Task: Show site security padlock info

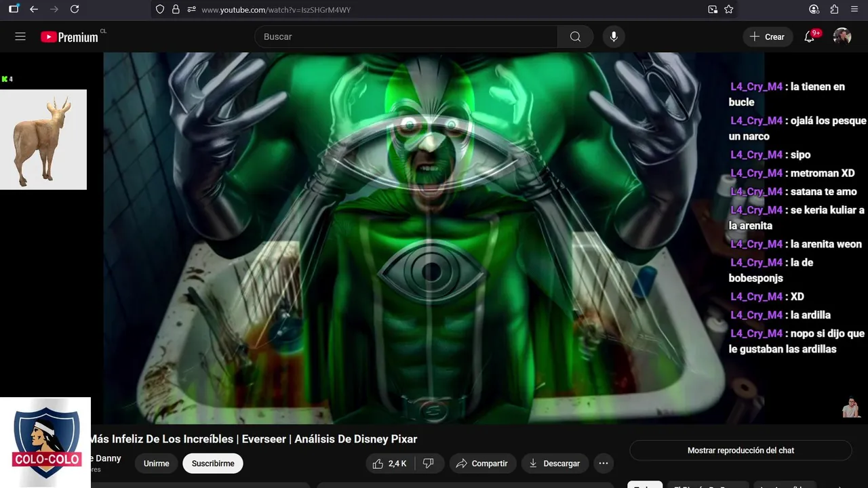Action: tap(176, 9)
